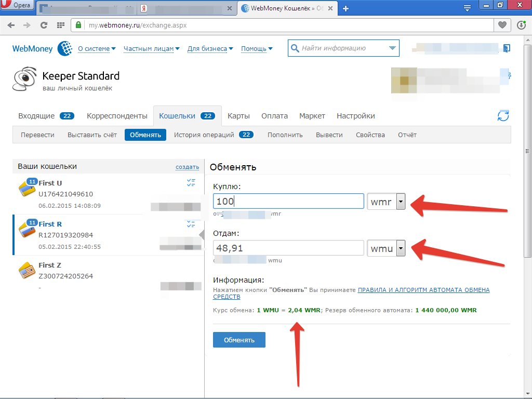Open the ПРАВИЛА И АЛГОРИТМ АВТОМАТА ОБМЕНА link

click(351, 293)
